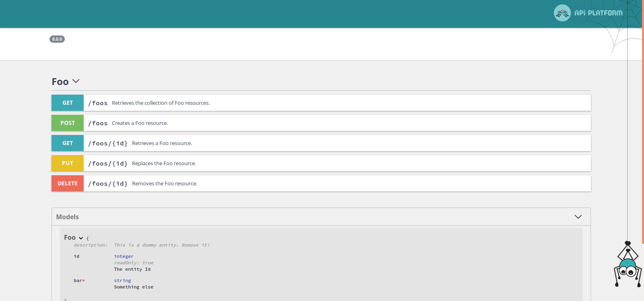
Task: Click the Foo tag heading
Action: point(60,82)
